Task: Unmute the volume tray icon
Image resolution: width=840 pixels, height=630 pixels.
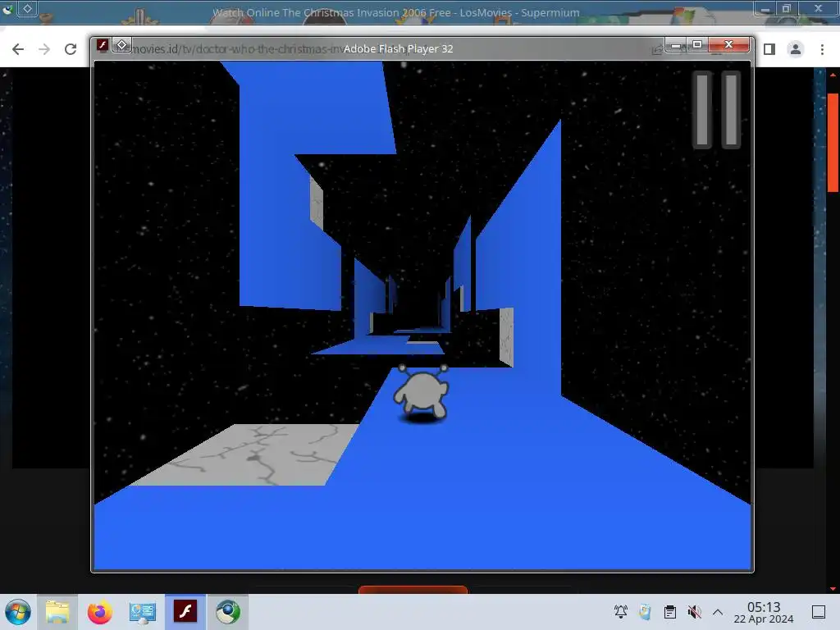Action: (694, 612)
